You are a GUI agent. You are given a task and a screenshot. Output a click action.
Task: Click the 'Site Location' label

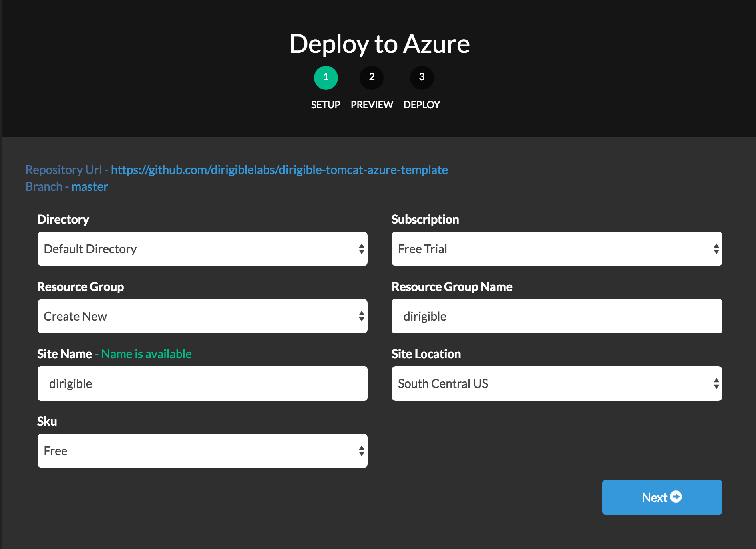(426, 354)
